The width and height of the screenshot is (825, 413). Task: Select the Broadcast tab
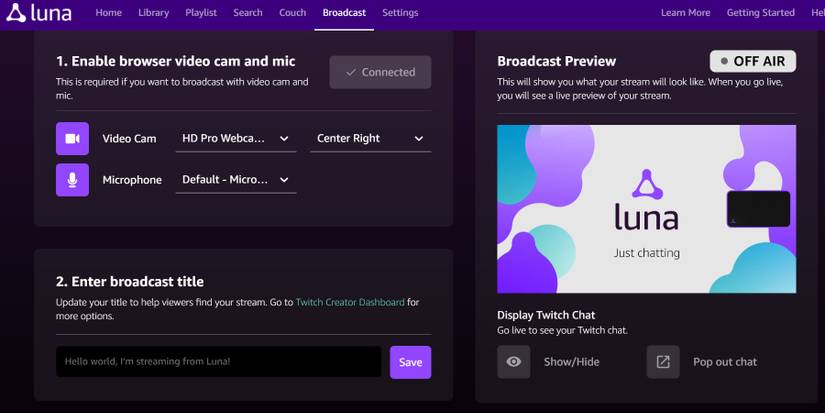344,13
